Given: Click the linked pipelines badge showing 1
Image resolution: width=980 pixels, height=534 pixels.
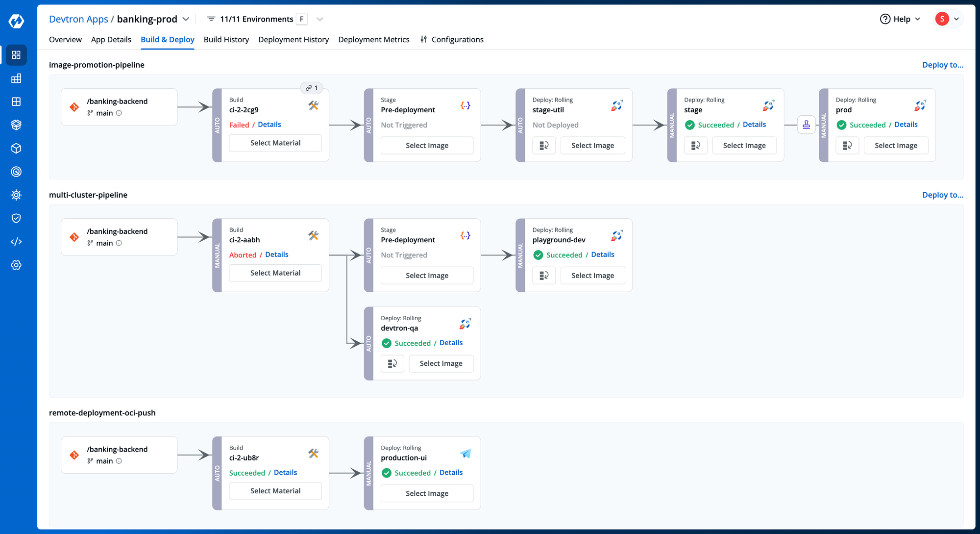Looking at the screenshot, I should point(312,88).
